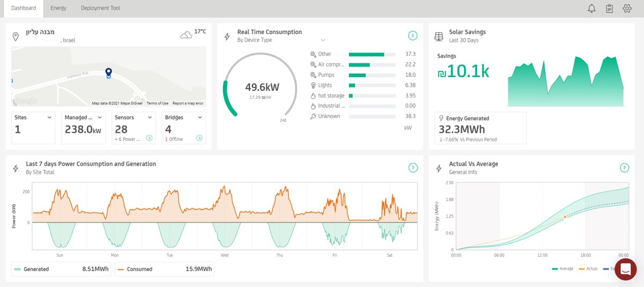Toggle the Average legend entry
The height and width of the screenshot is (287, 644).
coord(562,269)
